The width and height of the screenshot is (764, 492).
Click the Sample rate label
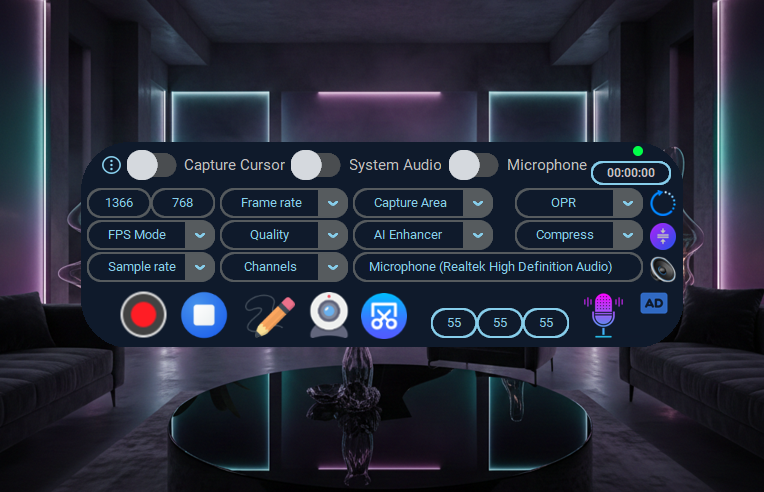click(142, 267)
